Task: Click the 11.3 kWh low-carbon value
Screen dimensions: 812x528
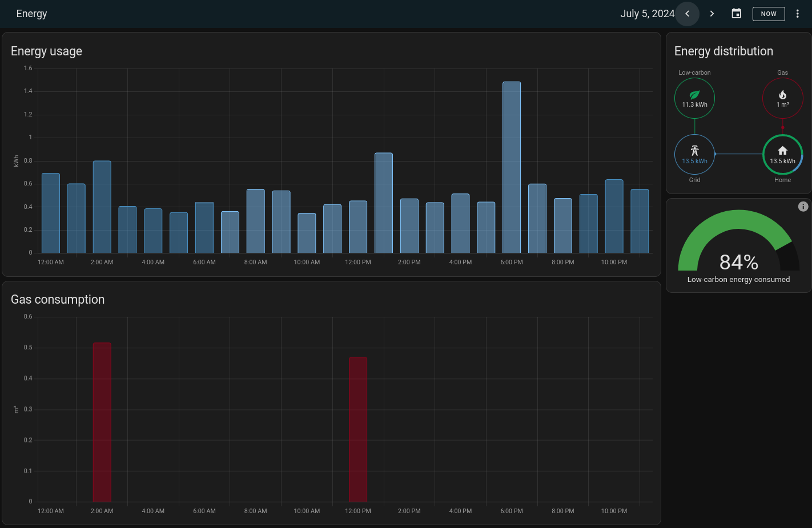Action: click(x=694, y=104)
